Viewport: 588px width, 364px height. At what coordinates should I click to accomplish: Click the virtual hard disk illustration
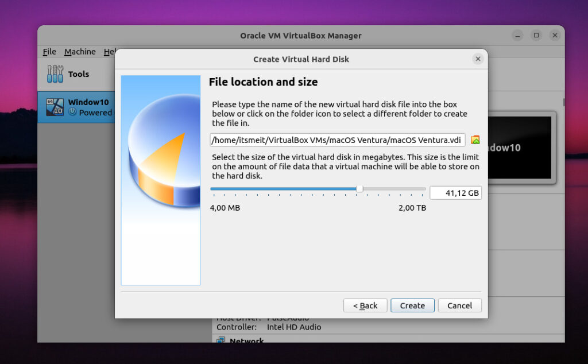(161, 178)
